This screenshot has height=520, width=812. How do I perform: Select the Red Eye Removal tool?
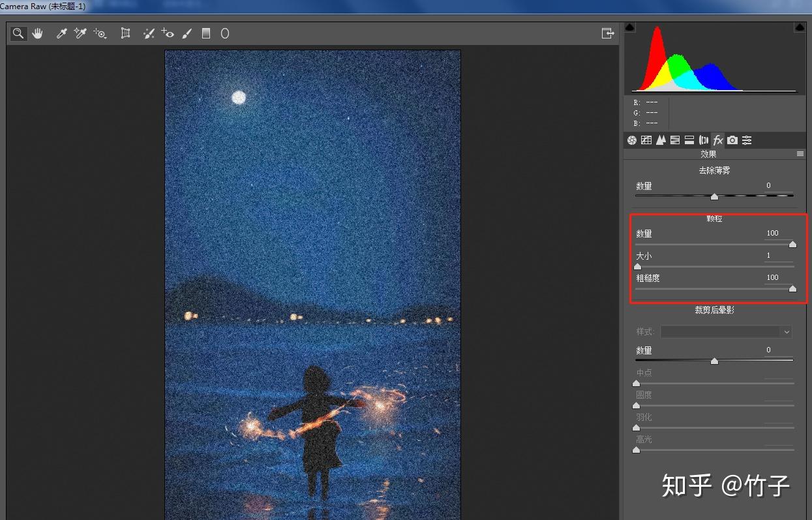coord(168,33)
